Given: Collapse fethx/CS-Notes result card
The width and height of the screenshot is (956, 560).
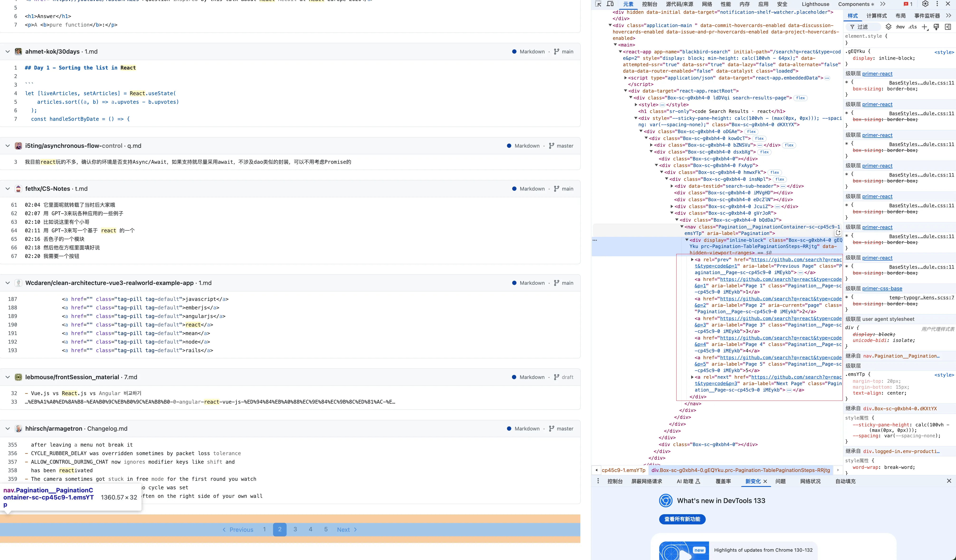Looking at the screenshot, I should point(8,189).
